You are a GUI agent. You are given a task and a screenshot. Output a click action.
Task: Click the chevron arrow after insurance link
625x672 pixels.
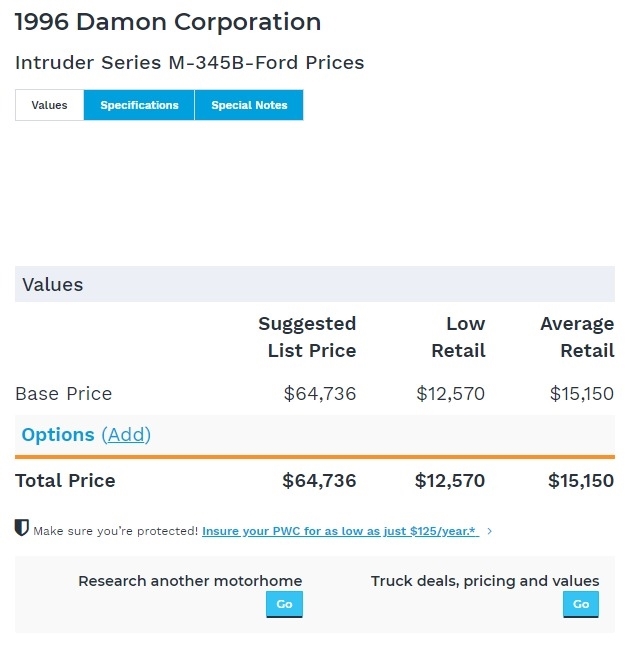coord(489,531)
